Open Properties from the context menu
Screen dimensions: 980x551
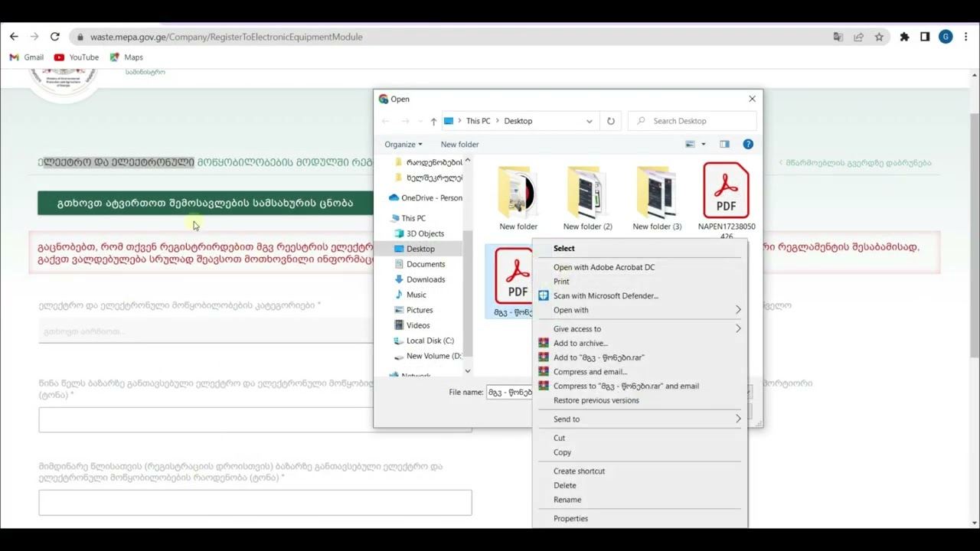pyautogui.click(x=570, y=519)
